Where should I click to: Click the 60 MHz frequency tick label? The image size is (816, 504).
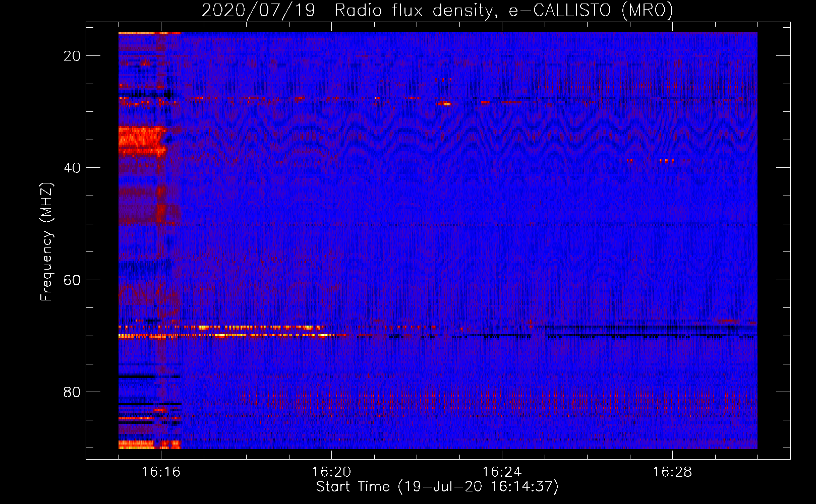click(72, 280)
